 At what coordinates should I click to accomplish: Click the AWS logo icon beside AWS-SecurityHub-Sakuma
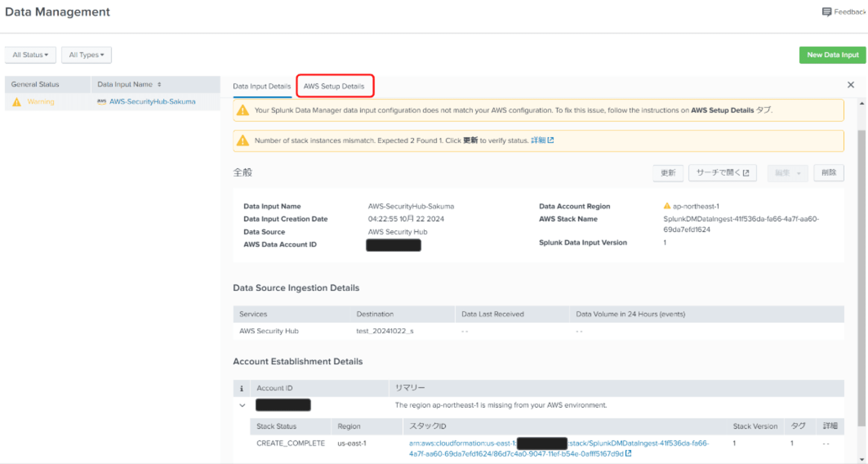102,102
